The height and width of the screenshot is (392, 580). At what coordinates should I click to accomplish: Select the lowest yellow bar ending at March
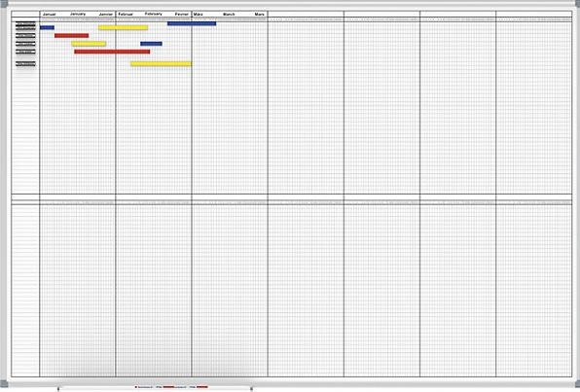tap(161, 64)
